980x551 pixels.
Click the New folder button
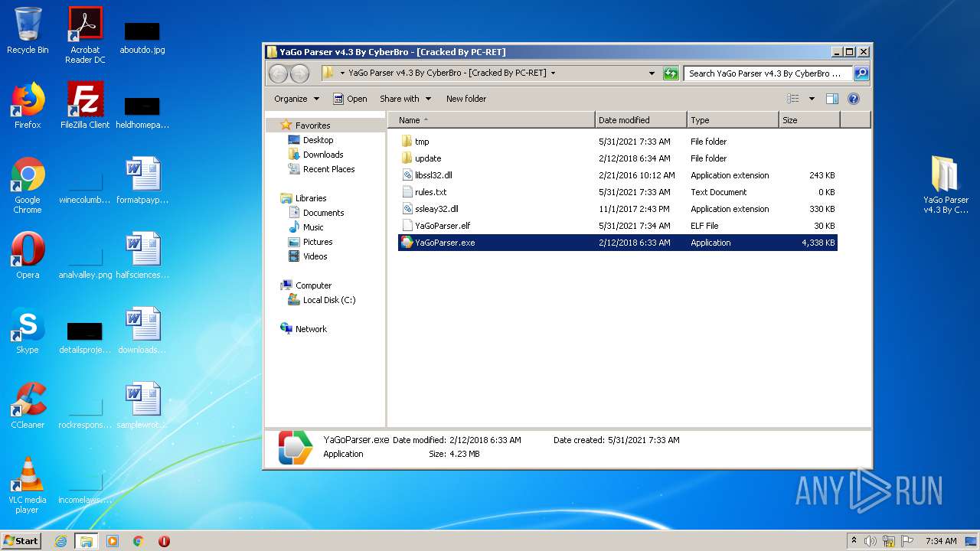pyautogui.click(x=466, y=99)
